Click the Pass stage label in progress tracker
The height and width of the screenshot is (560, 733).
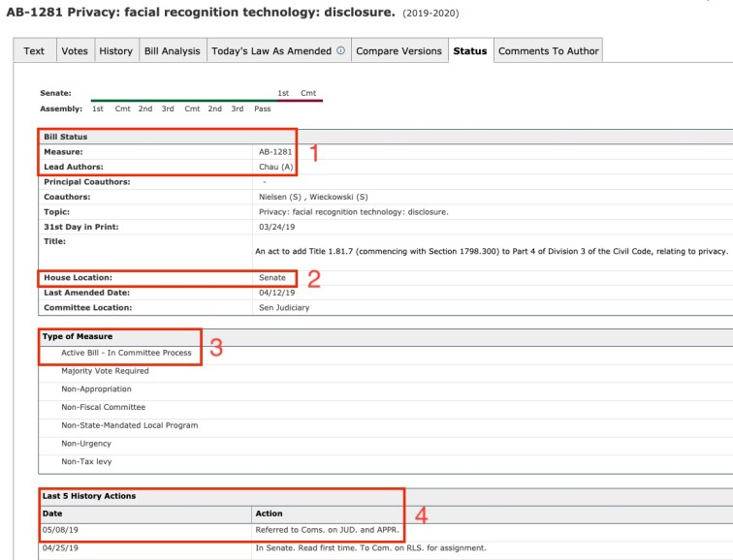click(262, 109)
